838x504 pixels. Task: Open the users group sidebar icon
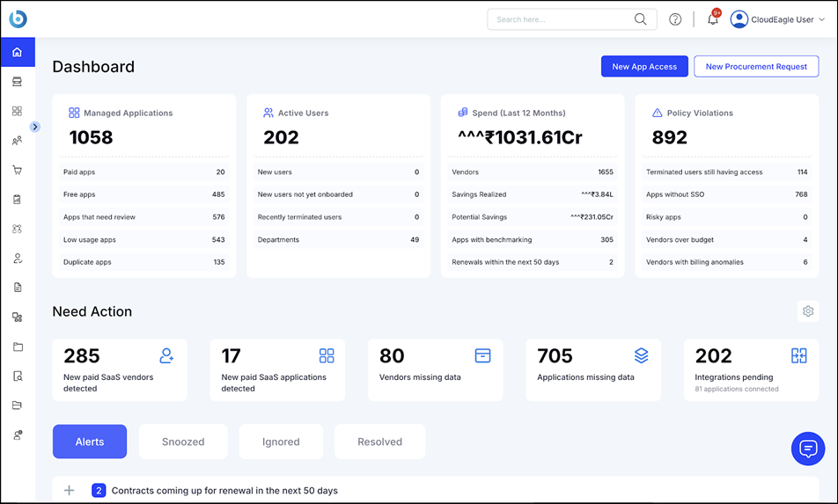17,141
